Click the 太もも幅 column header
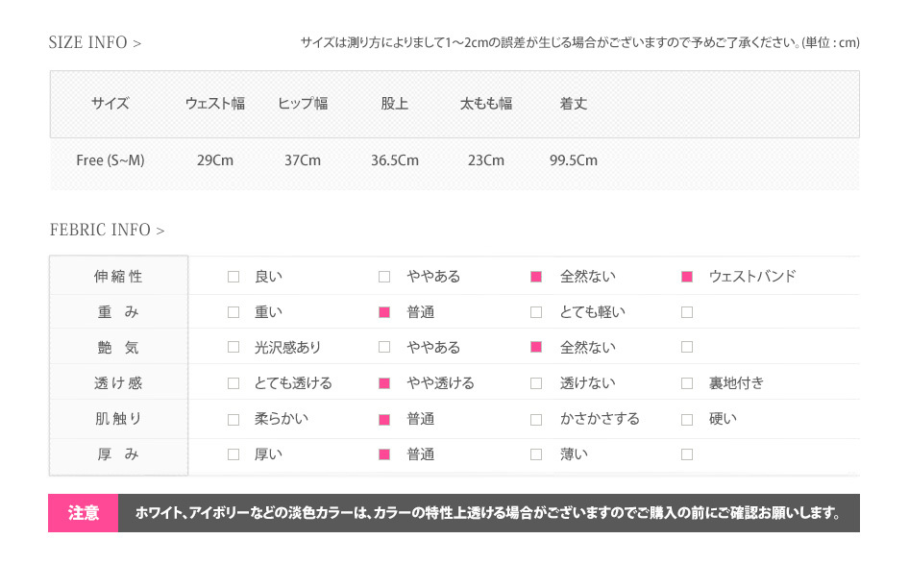909x588 pixels. [x=486, y=104]
